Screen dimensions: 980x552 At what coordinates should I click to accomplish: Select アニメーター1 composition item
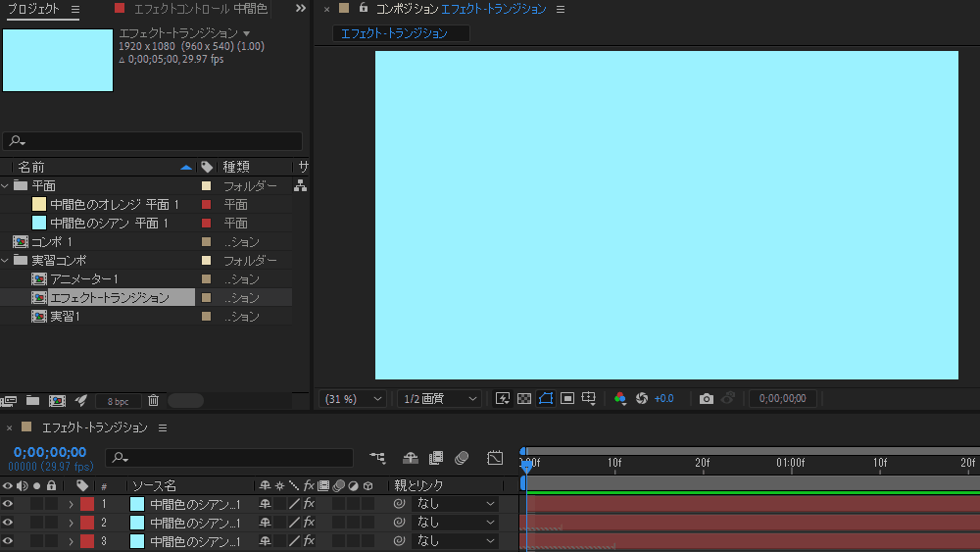click(83, 278)
